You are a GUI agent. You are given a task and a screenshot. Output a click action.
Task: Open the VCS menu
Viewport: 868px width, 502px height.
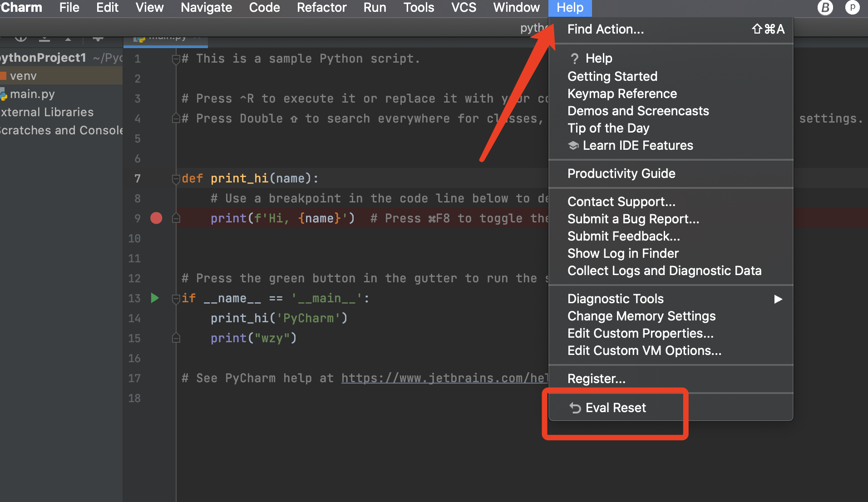point(464,8)
